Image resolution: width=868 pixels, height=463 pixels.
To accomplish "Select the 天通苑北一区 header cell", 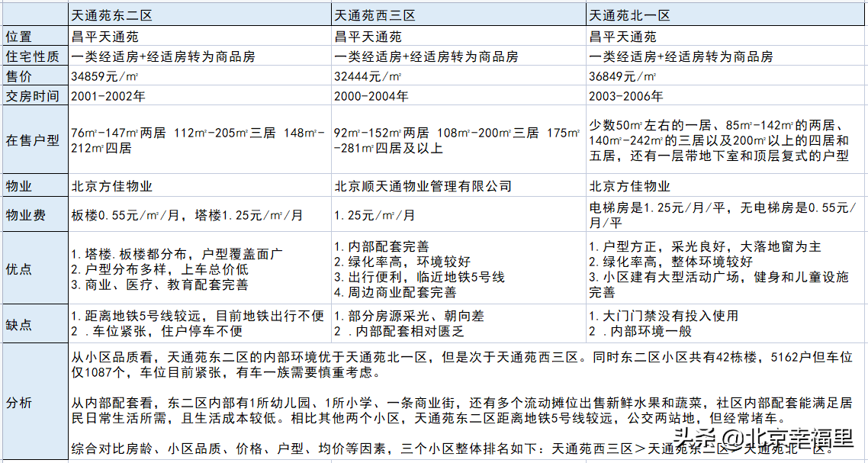I will [726, 15].
